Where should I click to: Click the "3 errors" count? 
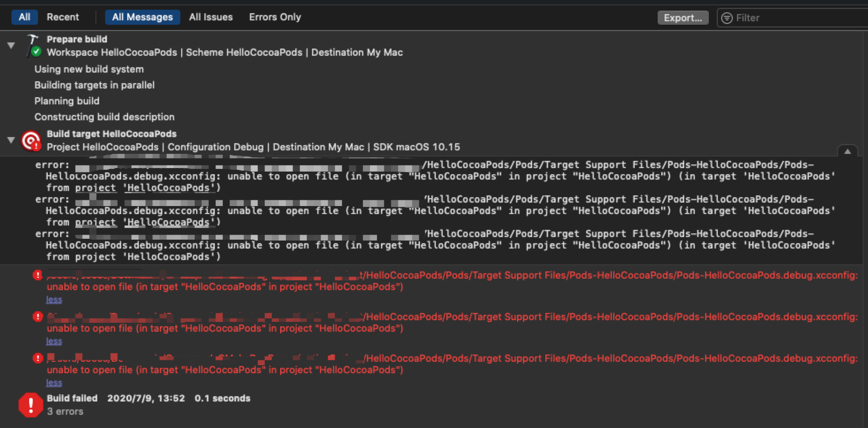click(65, 412)
